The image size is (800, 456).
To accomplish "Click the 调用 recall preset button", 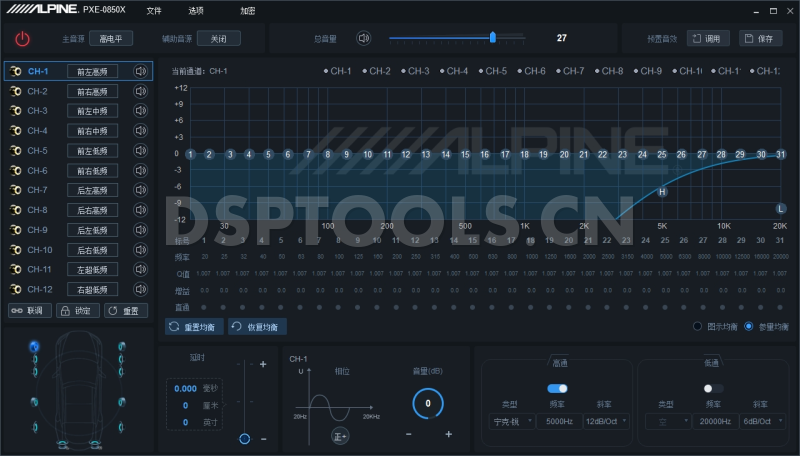I will [x=708, y=38].
